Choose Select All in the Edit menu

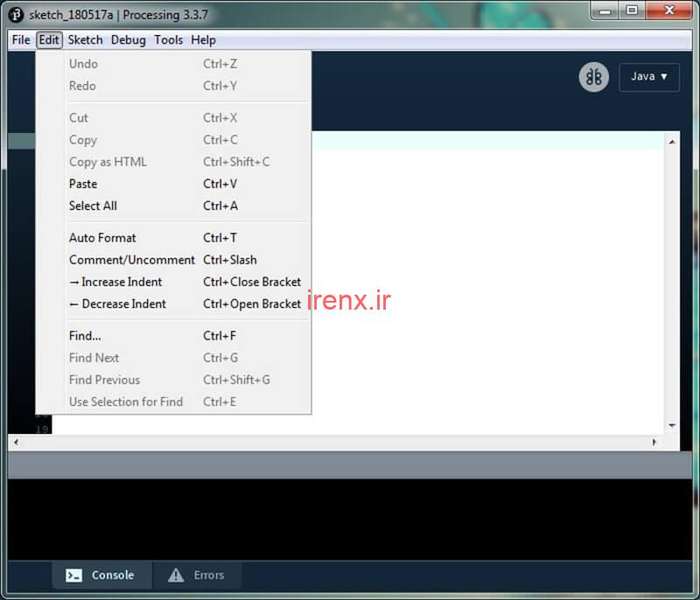tap(93, 206)
